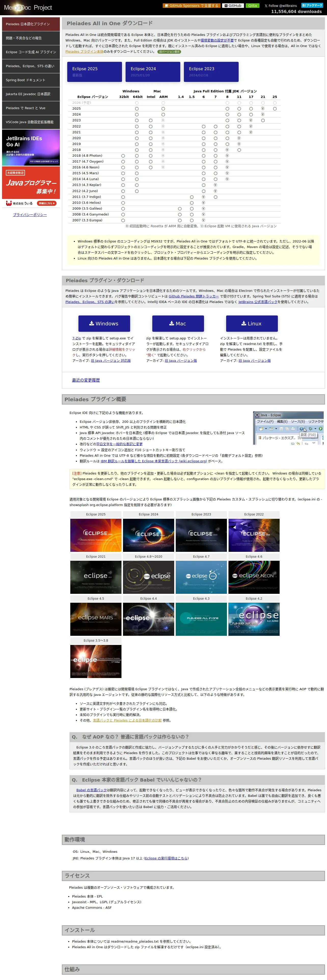Image resolution: width=327 pixels, height=980 pixels.
Task: Download the Pleiades plugin for Mac
Action: tap(178, 323)
